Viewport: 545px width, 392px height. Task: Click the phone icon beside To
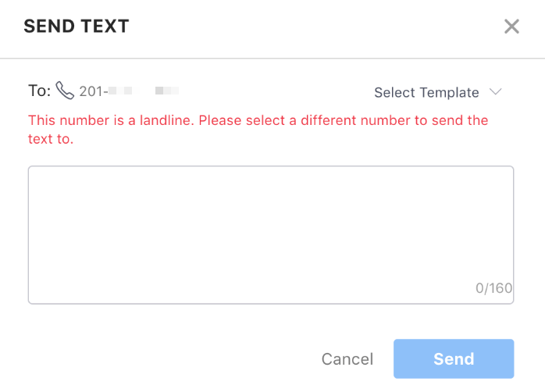pos(65,91)
